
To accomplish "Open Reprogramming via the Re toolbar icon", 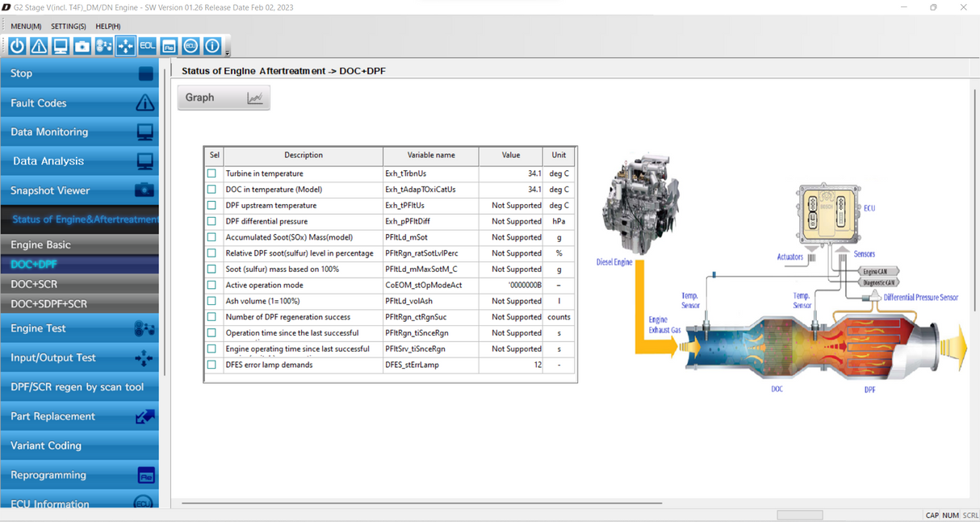I will [170, 46].
